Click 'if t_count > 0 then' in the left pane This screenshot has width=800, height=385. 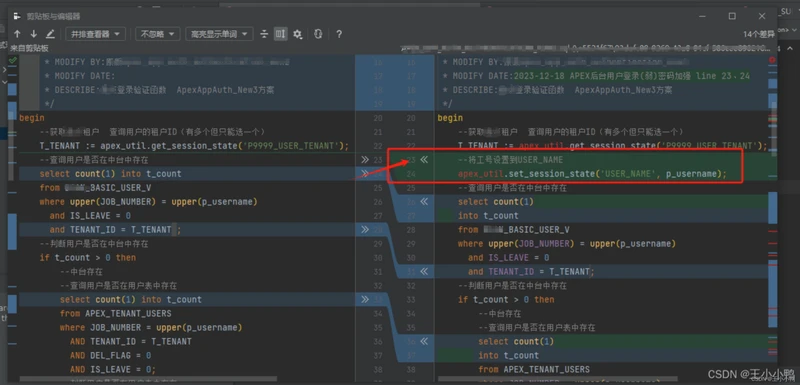pyautogui.click(x=88, y=258)
